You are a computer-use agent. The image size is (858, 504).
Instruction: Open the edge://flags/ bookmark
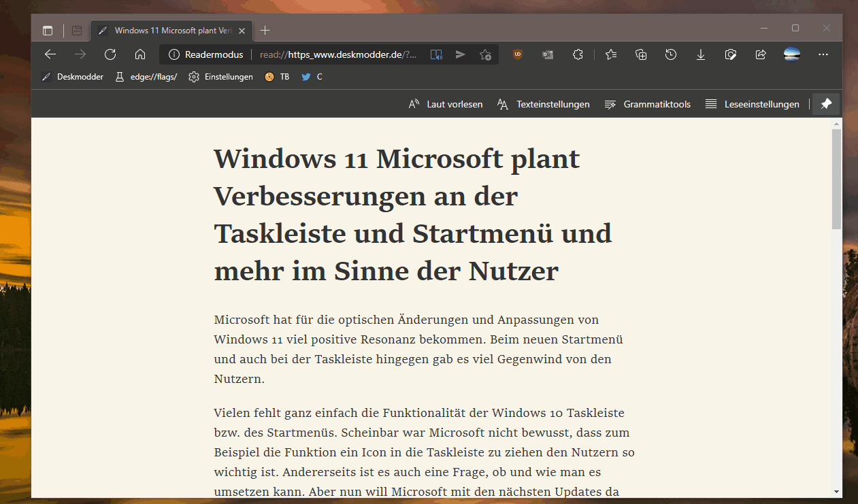tap(146, 77)
